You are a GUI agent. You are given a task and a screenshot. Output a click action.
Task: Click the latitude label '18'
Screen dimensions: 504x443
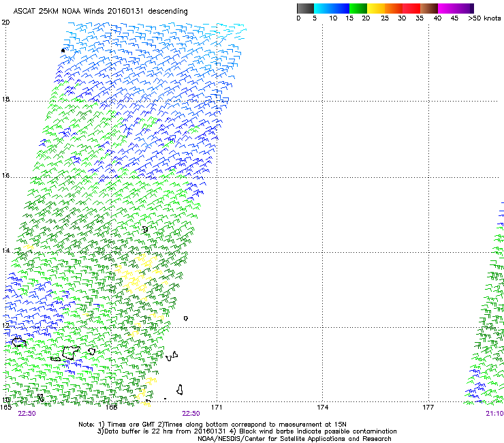point(5,99)
